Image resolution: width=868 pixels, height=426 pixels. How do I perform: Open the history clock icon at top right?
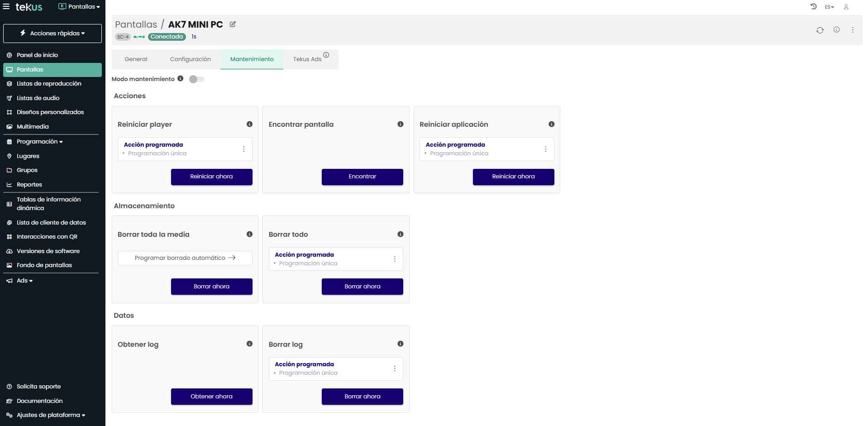[x=813, y=7]
